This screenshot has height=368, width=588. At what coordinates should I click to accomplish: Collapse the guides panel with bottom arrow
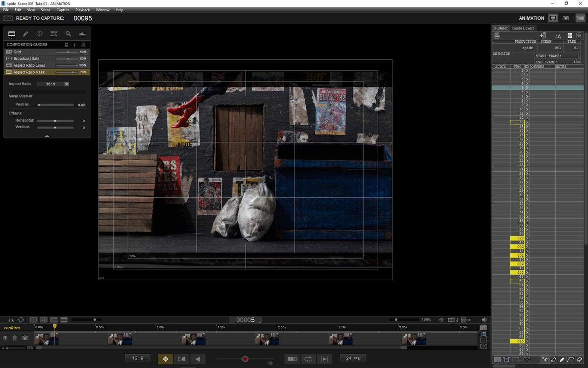click(x=47, y=136)
